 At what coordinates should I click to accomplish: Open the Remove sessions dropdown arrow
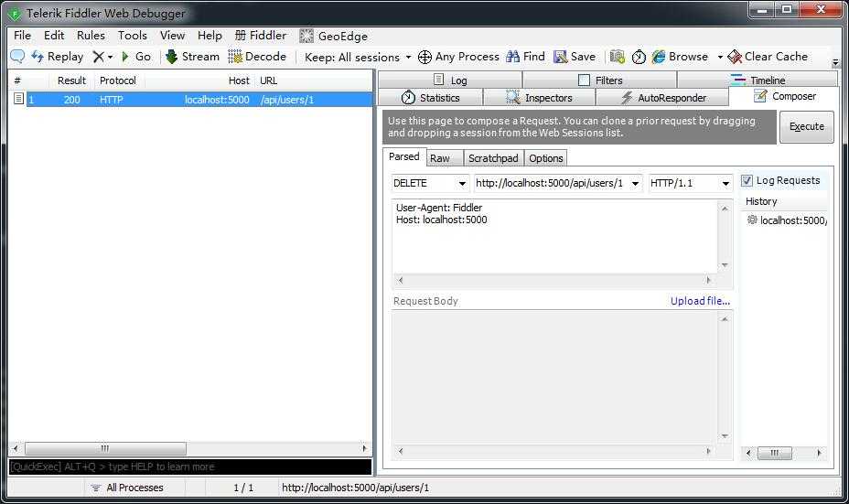110,57
